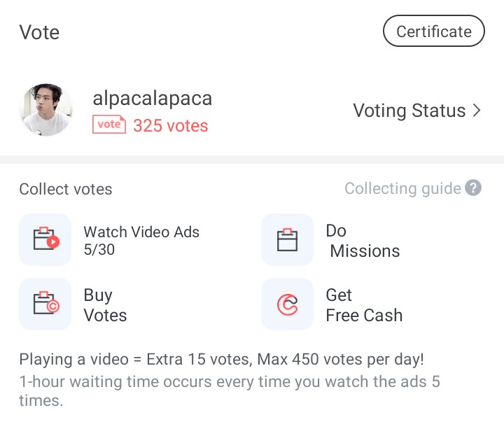Tap the alpacalapaca username
The height and width of the screenshot is (422, 504).
point(152,99)
